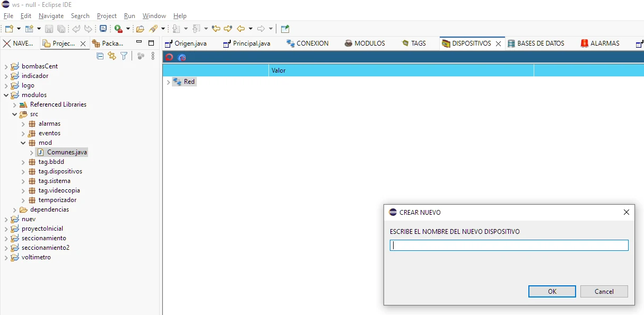Screen dimensions: 644x315
Task: Click the red refresh icon in DISPOSITIVOS view
Action: pyautogui.click(x=169, y=57)
